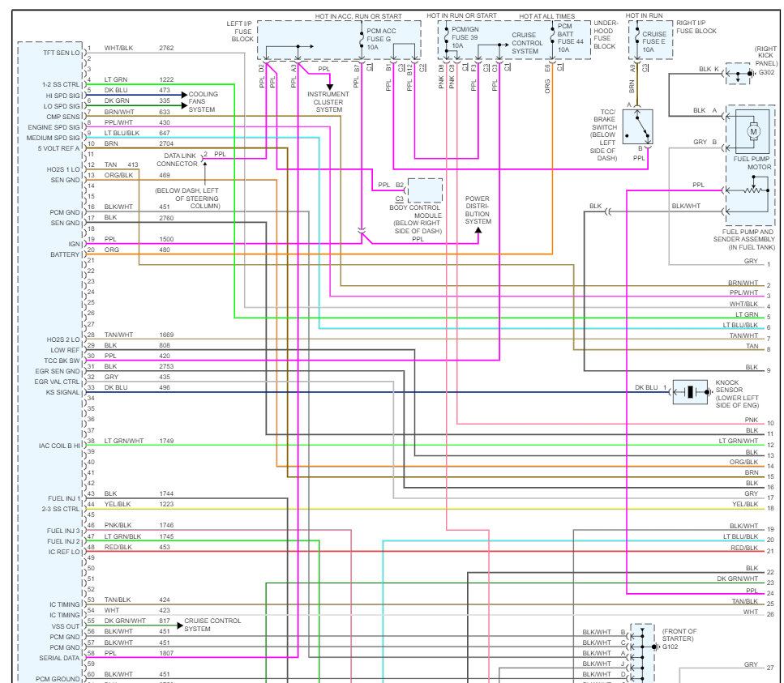The width and height of the screenshot is (784, 683).
Task: Select the pink PNK wire at pin 10
Action: [x=750, y=420]
